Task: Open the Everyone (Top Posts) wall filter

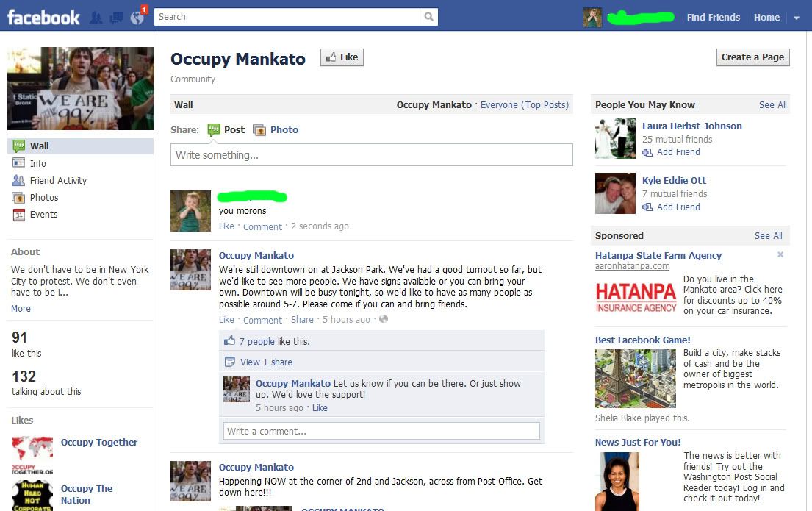Action: pos(524,104)
